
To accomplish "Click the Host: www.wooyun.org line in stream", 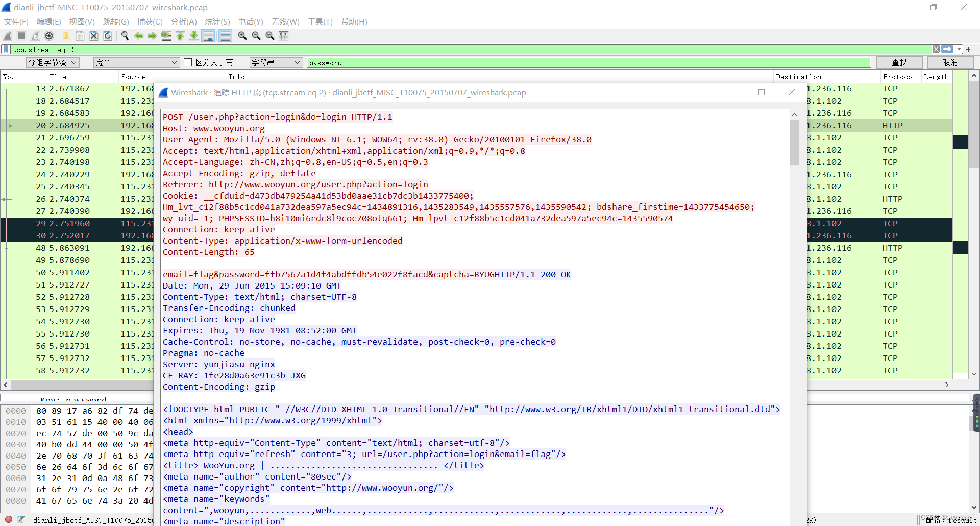I will point(213,128).
